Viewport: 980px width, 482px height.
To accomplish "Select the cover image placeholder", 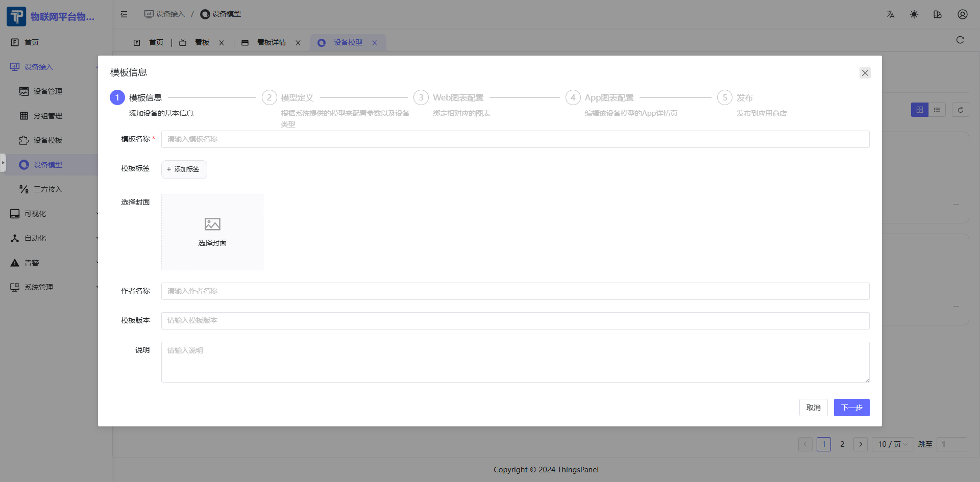I will (x=212, y=232).
